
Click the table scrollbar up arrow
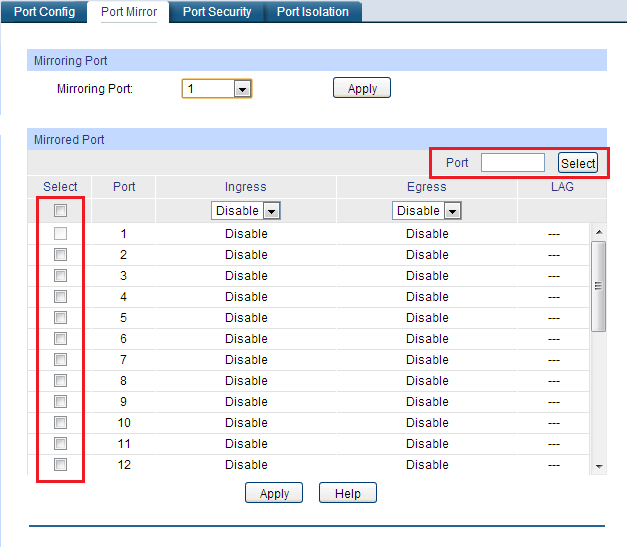[x=599, y=232]
